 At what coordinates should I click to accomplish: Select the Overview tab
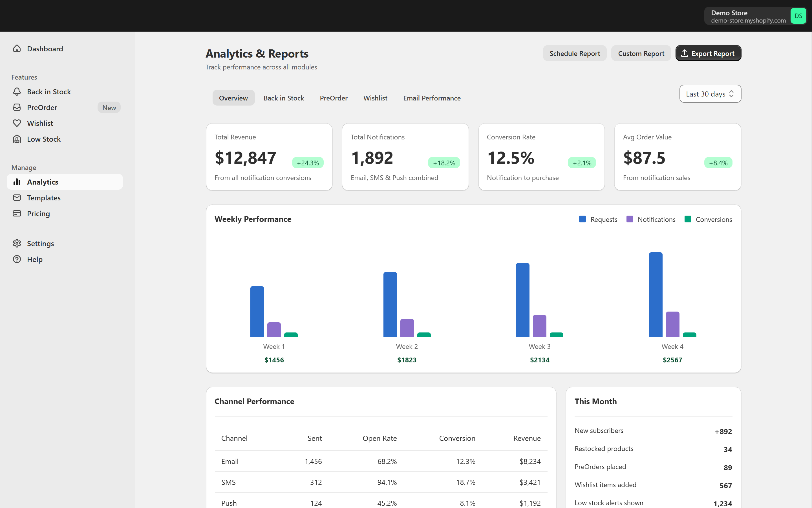pyautogui.click(x=233, y=98)
